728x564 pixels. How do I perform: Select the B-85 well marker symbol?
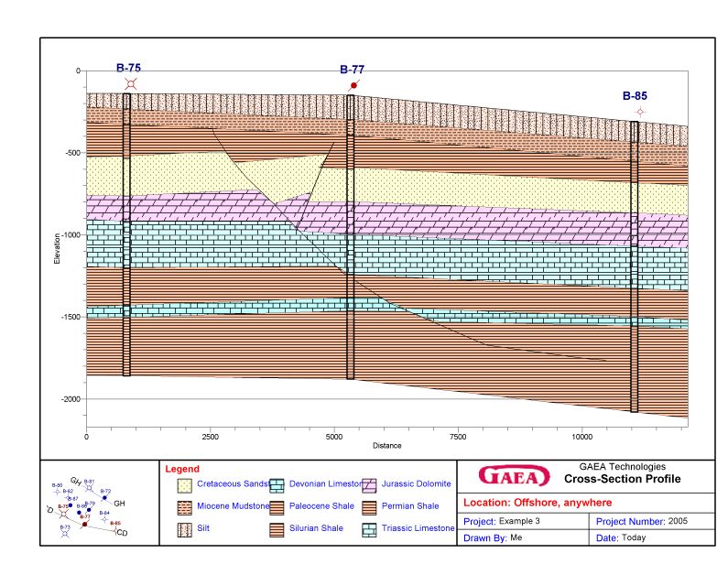point(640,111)
